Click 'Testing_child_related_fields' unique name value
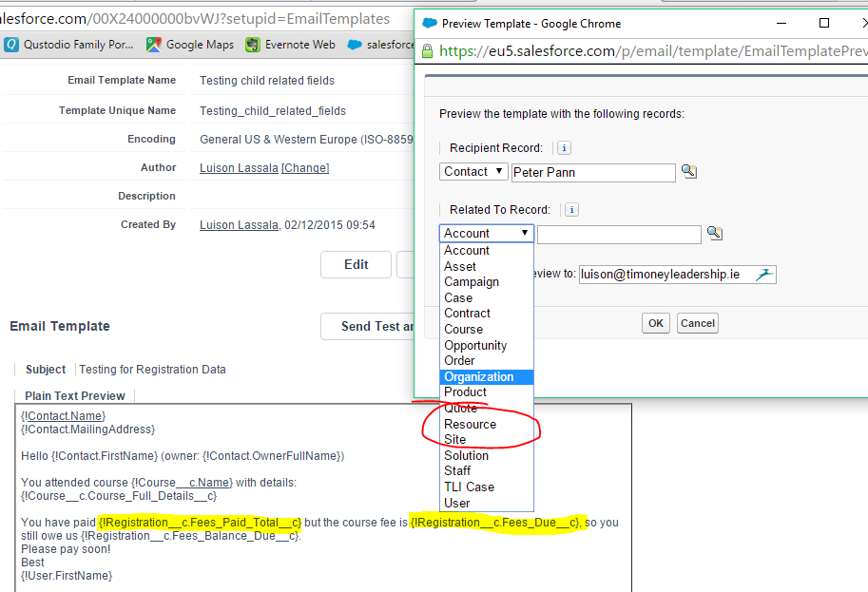868x592 pixels. [x=272, y=111]
